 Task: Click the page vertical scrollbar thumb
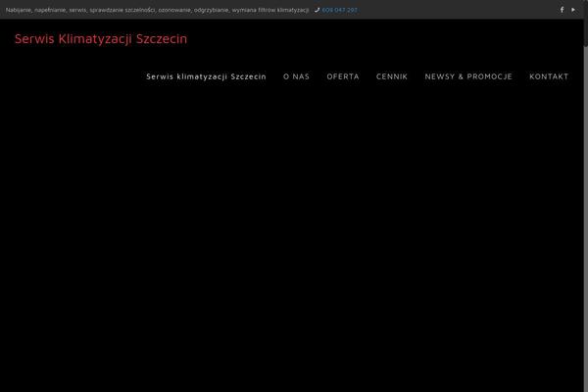pyautogui.click(x=586, y=24)
